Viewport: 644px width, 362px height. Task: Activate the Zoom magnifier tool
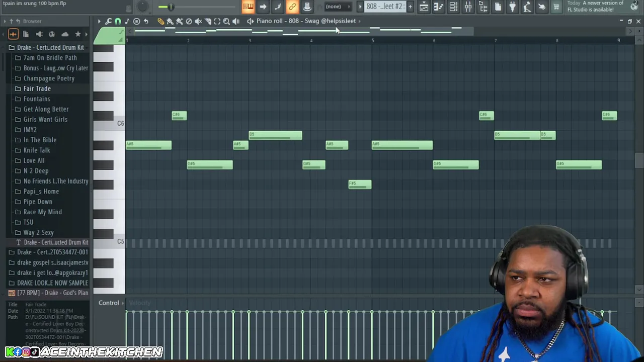point(226,21)
